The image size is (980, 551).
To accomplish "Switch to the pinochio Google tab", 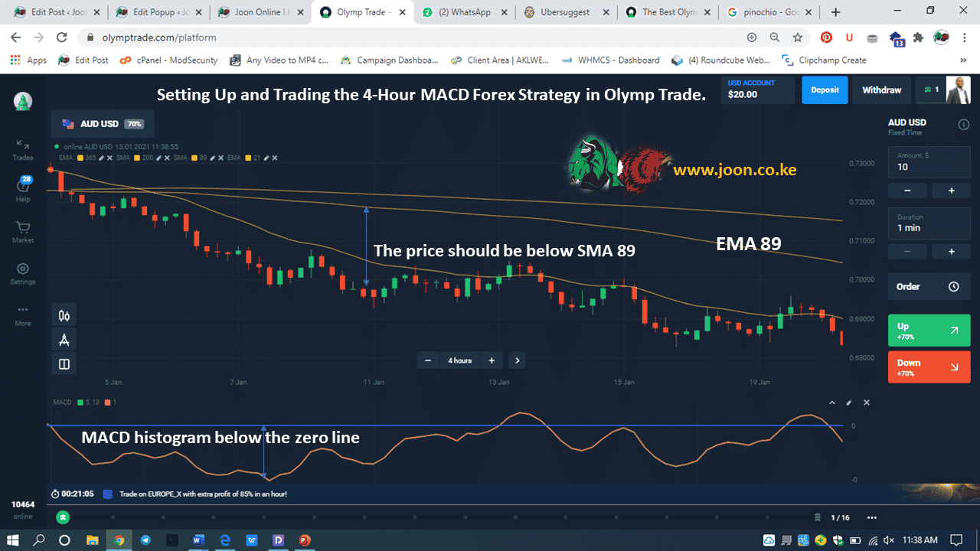I will (769, 12).
